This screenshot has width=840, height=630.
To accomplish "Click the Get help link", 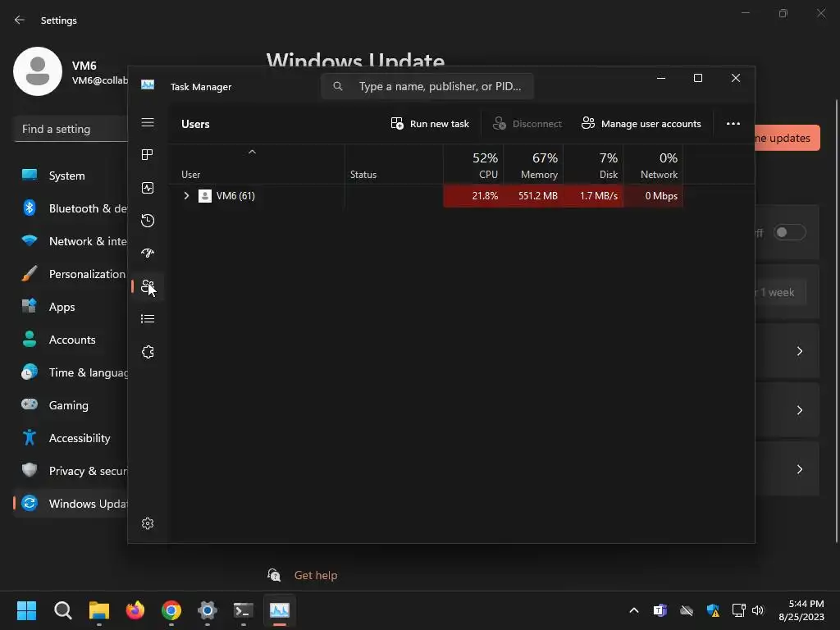I will coord(316,575).
